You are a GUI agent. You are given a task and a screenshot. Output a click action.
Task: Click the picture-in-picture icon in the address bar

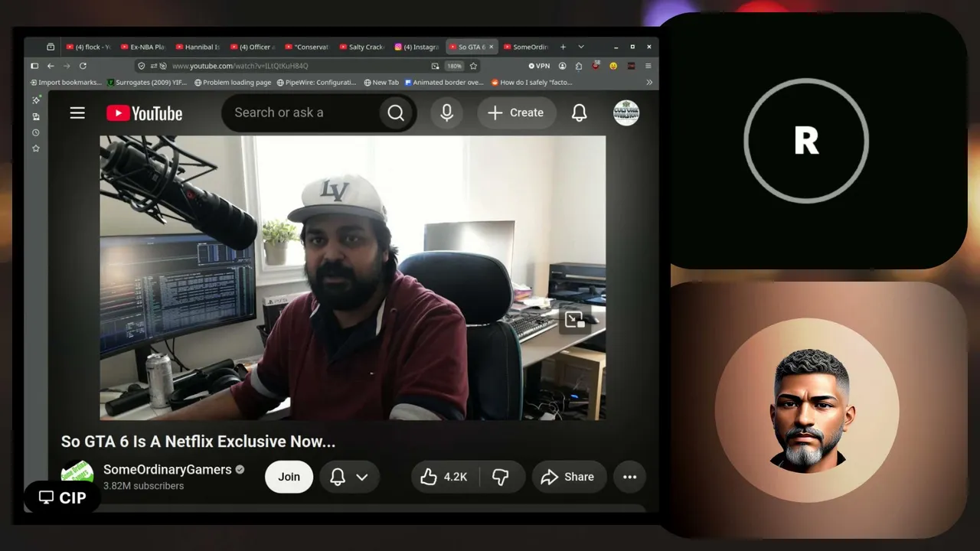(x=436, y=66)
